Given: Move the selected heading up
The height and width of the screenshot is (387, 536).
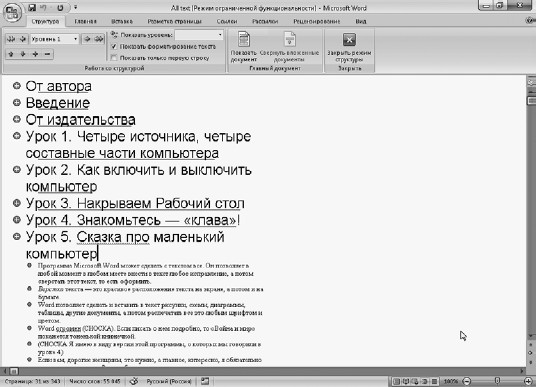Looking at the screenshot, I should point(11,54).
